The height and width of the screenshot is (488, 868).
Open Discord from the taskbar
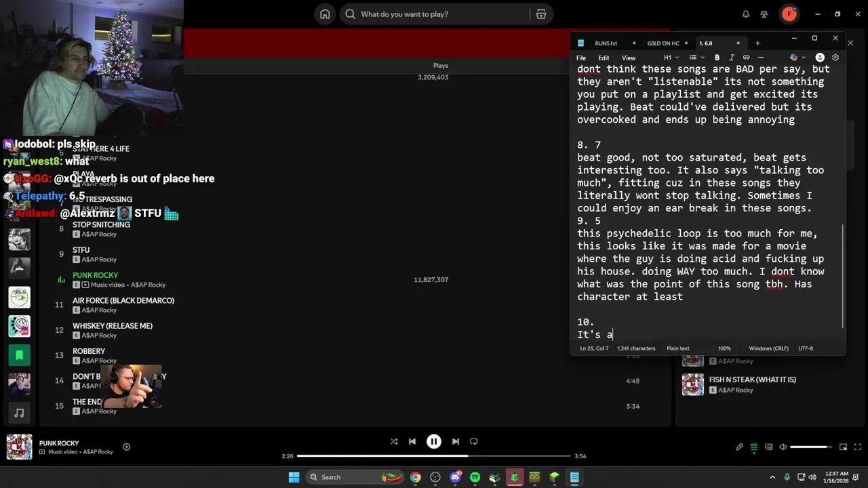pyautogui.click(x=455, y=477)
